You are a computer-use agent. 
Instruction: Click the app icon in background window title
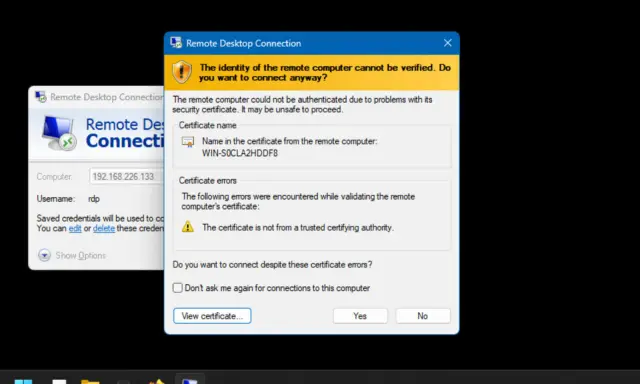click(40, 97)
